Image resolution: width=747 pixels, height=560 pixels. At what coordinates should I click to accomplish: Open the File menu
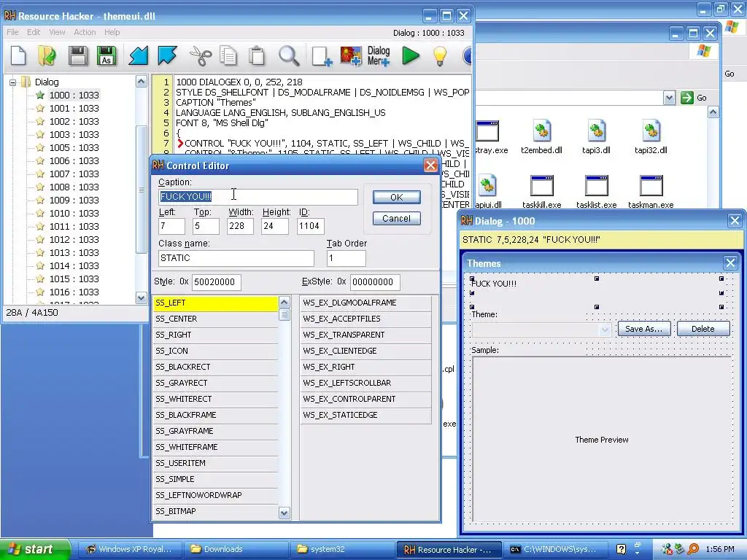point(13,32)
